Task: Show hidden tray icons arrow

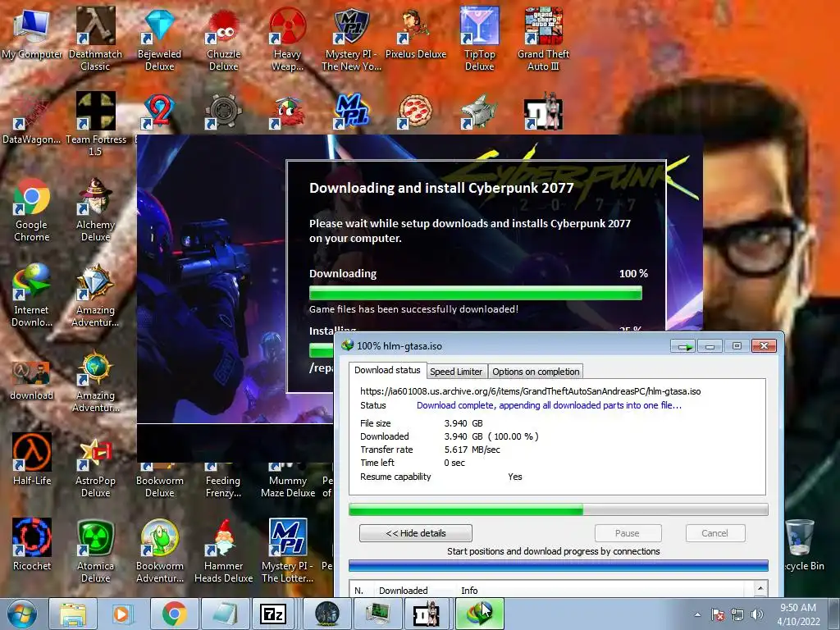Action: pyautogui.click(x=697, y=614)
